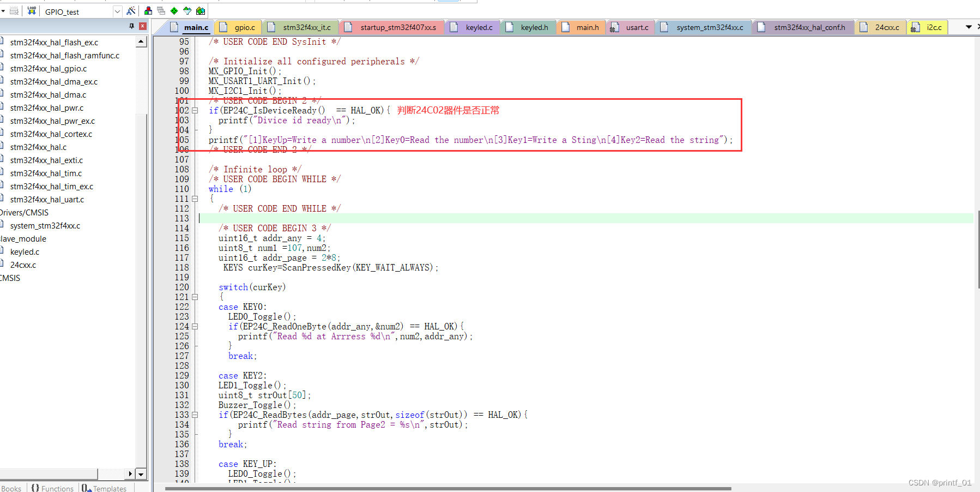This screenshot has height=492, width=980.
Task: Switch to the 24cxx.c editor tab
Action: pos(881,27)
